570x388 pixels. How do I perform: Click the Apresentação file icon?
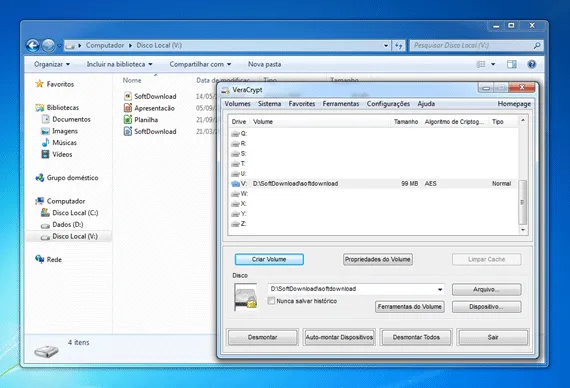[x=128, y=108]
